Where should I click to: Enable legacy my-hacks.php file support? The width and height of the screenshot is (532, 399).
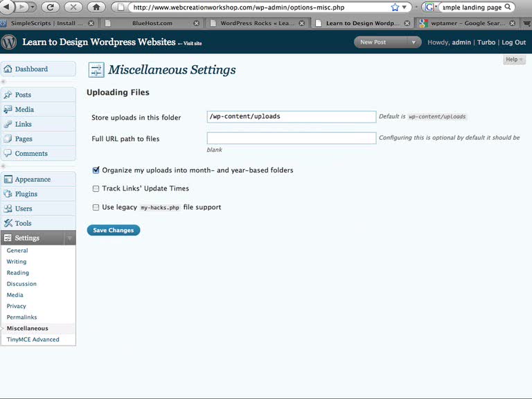tap(96, 207)
